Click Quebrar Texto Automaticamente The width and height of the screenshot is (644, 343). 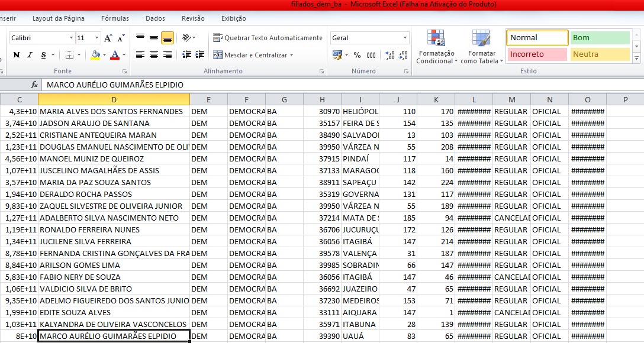[x=268, y=38]
